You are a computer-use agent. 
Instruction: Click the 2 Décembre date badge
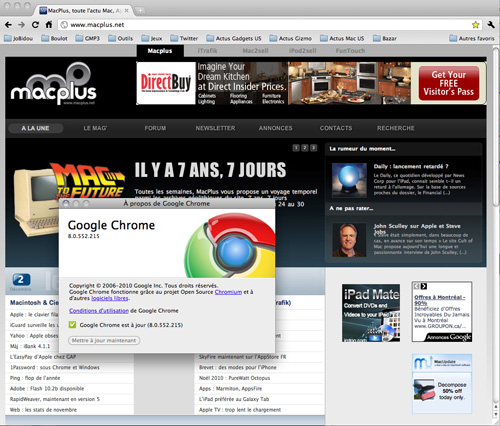(x=21, y=282)
